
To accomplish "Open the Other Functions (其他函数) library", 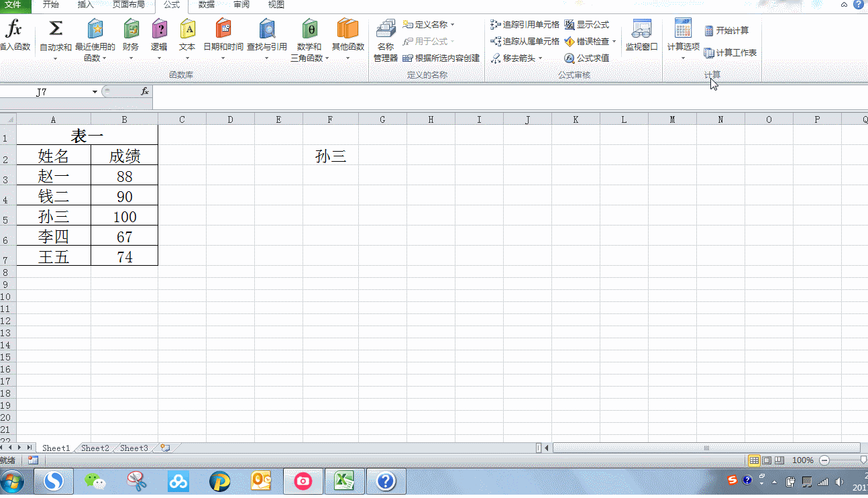I will pyautogui.click(x=347, y=40).
